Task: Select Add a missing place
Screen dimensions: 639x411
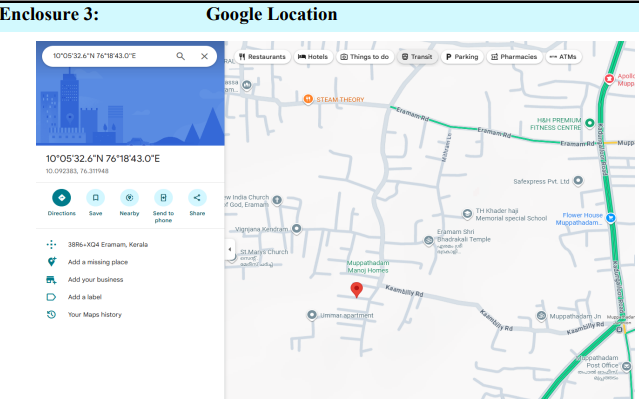Action: 98,262
